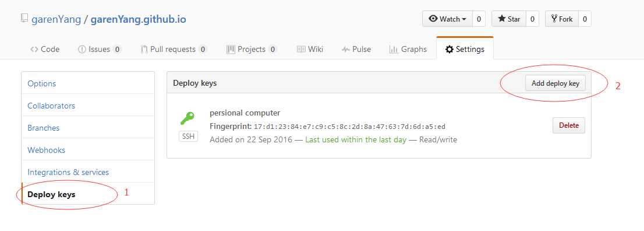This screenshot has height=231, width=644.
Task: Click the Pulse activity icon
Action: click(345, 50)
